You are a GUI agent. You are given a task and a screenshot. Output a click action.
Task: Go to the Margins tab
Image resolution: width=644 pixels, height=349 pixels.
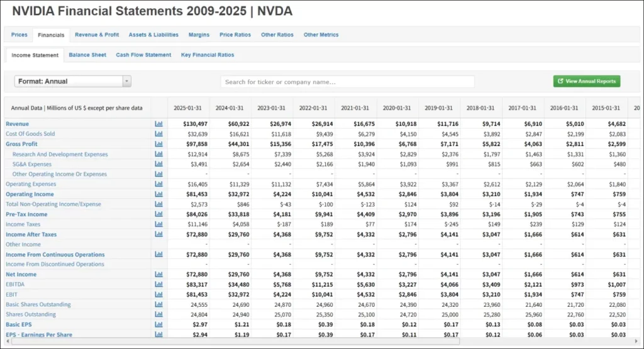tap(199, 35)
